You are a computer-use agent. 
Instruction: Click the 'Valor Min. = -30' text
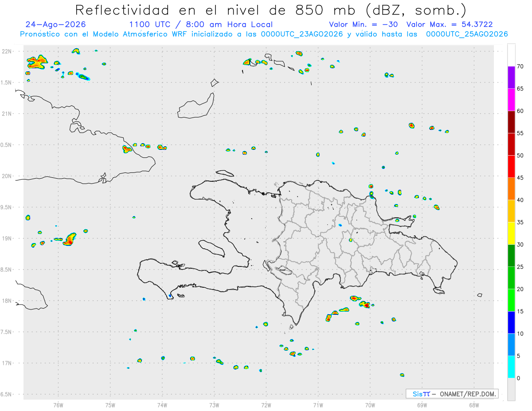tap(364, 24)
